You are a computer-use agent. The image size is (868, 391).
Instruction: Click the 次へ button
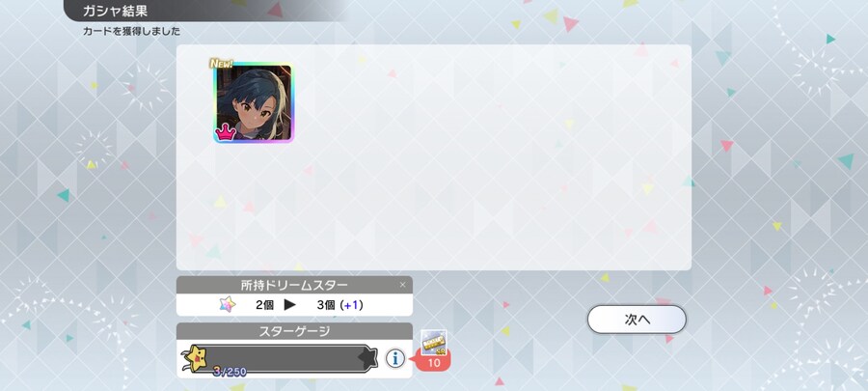point(637,320)
